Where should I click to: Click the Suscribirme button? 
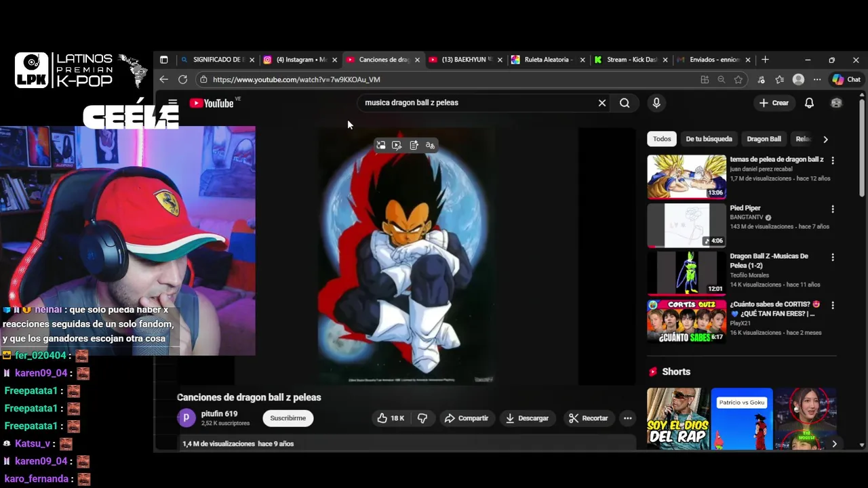tap(288, 418)
